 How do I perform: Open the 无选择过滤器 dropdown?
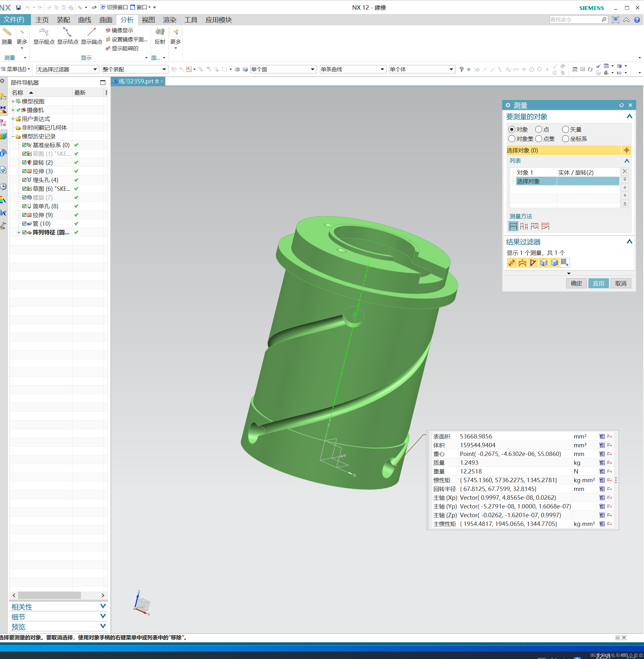click(x=67, y=69)
